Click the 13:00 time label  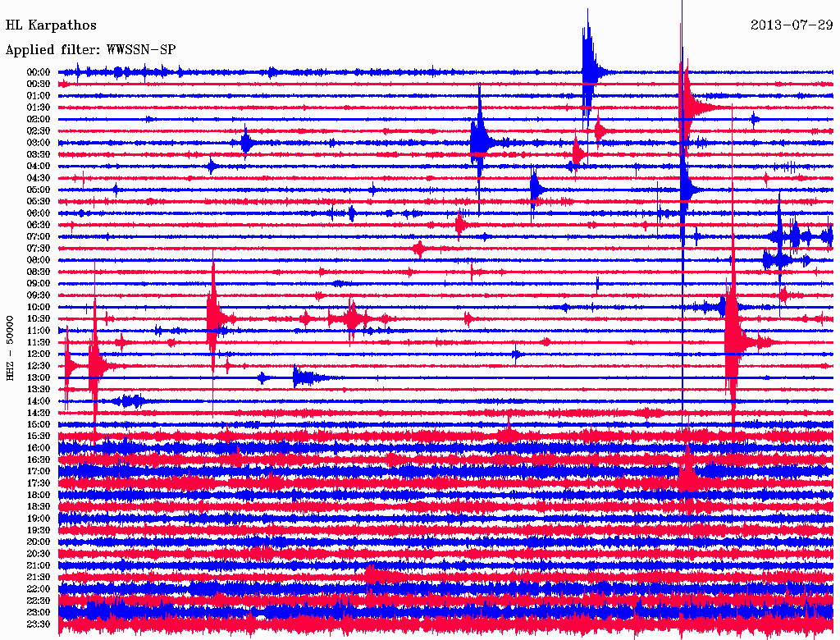(39, 377)
